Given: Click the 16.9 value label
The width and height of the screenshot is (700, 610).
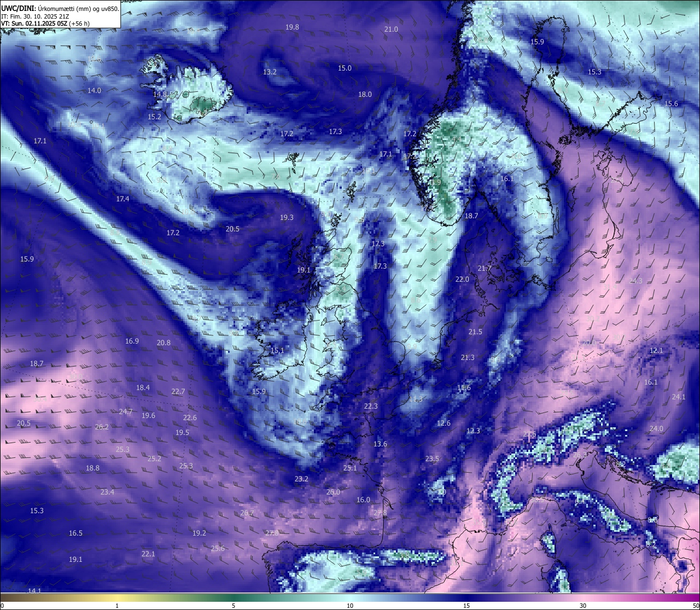Looking at the screenshot, I should click(x=132, y=341).
